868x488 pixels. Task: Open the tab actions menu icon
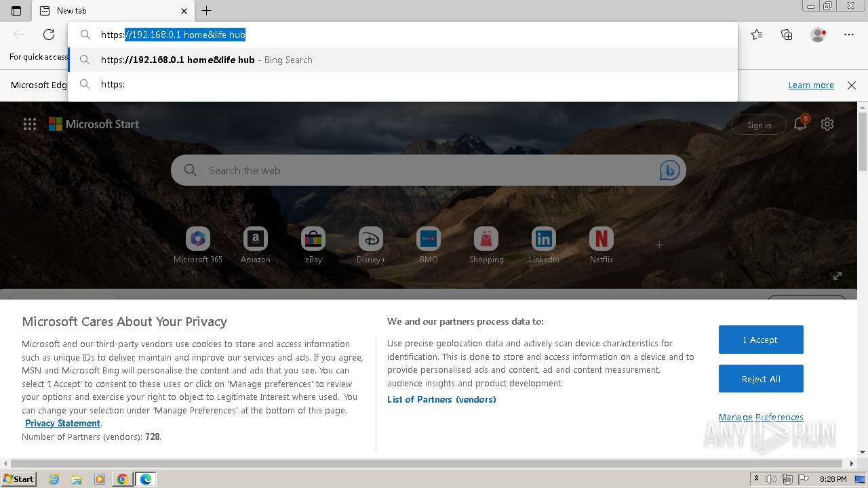click(16, 11)
